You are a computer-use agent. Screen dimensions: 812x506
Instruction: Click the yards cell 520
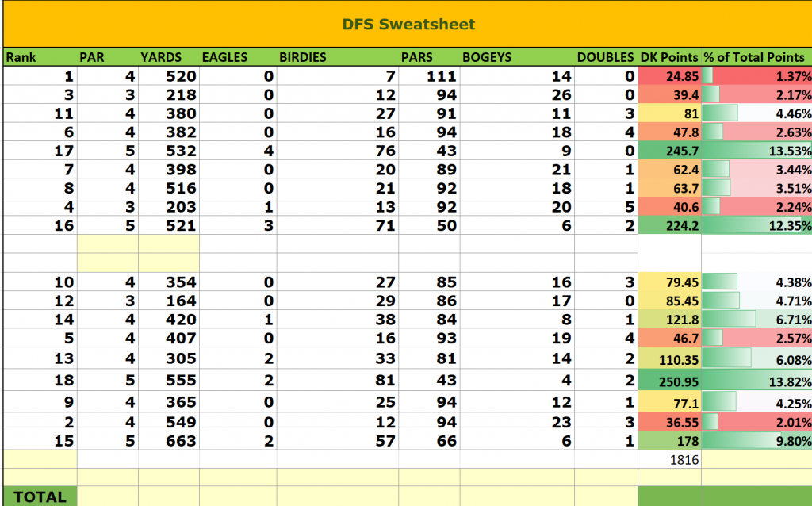(x=169, y=76)
